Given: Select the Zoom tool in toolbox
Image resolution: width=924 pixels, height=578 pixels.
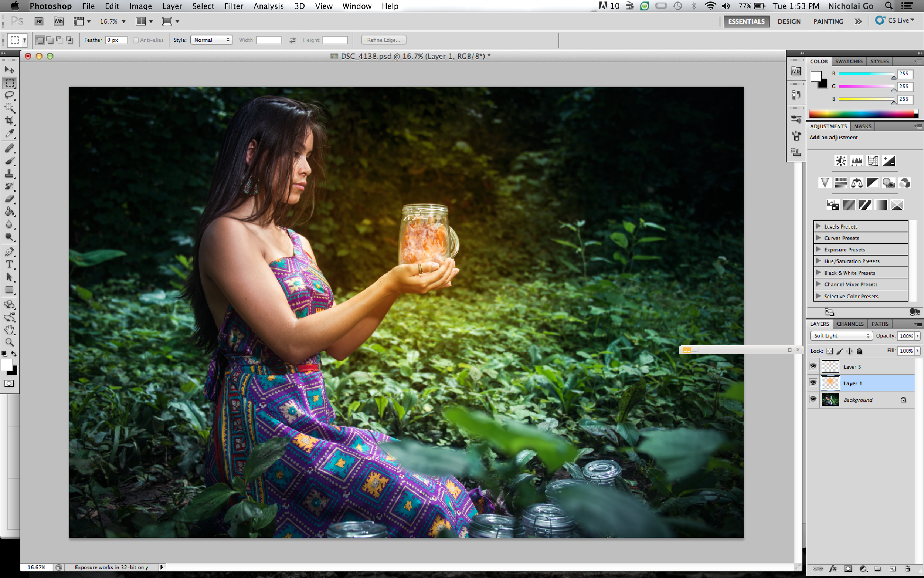Looking at the screenshot, I should point(10,342).
